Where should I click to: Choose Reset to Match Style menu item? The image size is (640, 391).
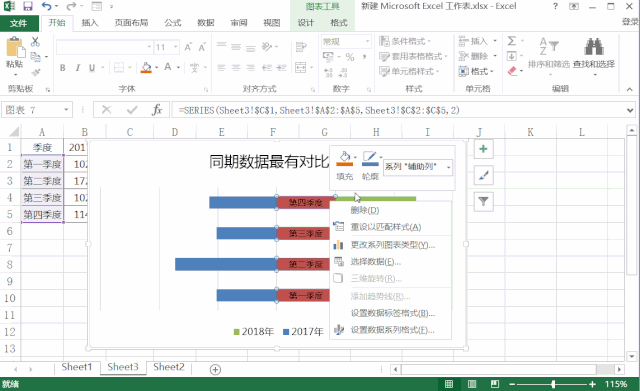[386, 227]
